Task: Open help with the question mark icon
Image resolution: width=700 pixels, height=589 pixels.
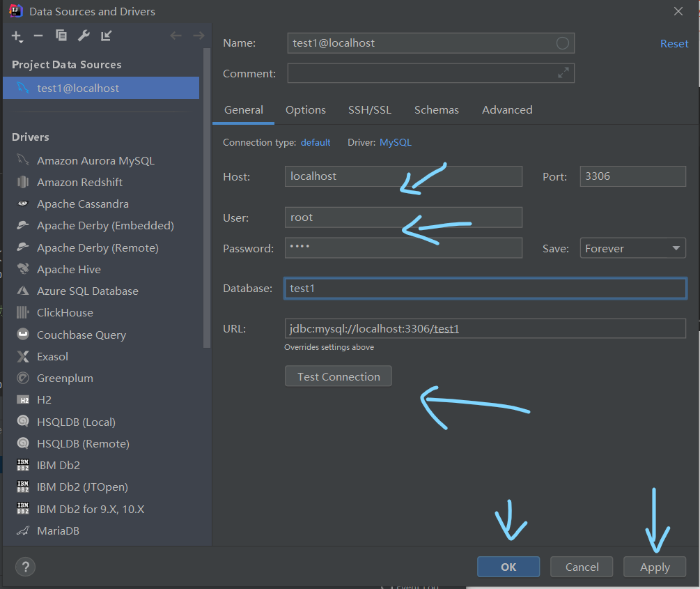Action: tap(26, 567)
